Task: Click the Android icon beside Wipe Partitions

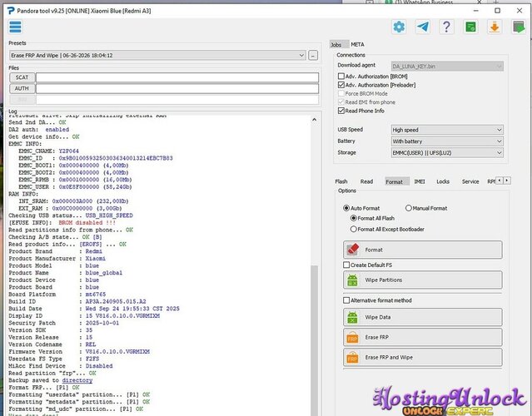Action: (352, 280)
